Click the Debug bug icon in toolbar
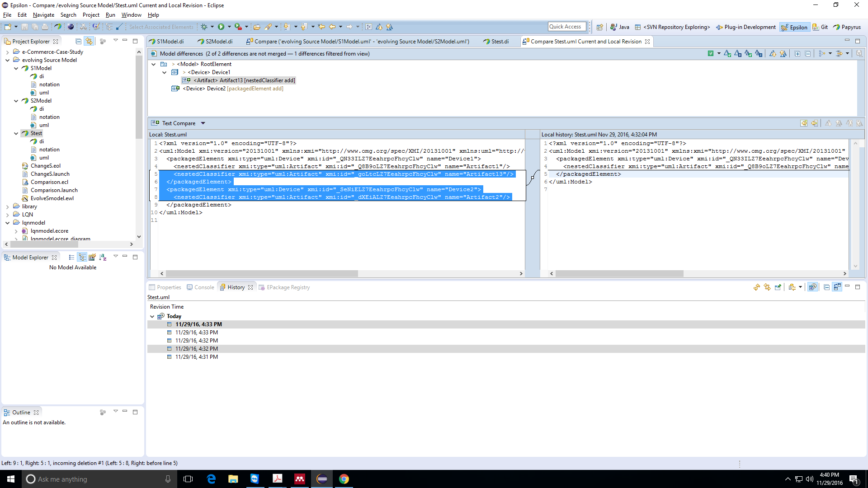 (204, 27)
